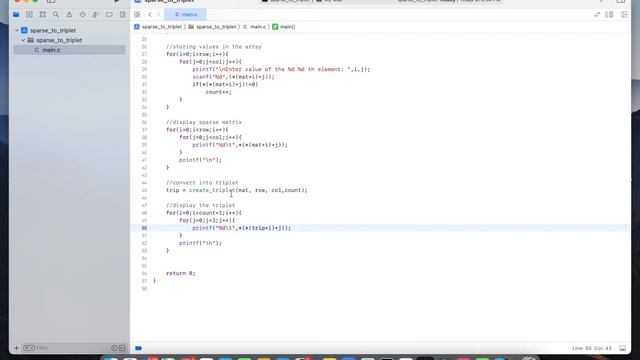The height and width of the screenshot is (360, 640).
Task: Click the '//convert into triplet' comment
Action: pos(202,183)
